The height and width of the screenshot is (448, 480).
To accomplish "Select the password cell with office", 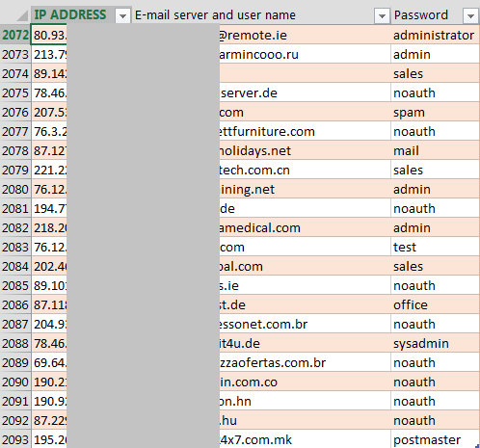I will click(x=435, y=304).
